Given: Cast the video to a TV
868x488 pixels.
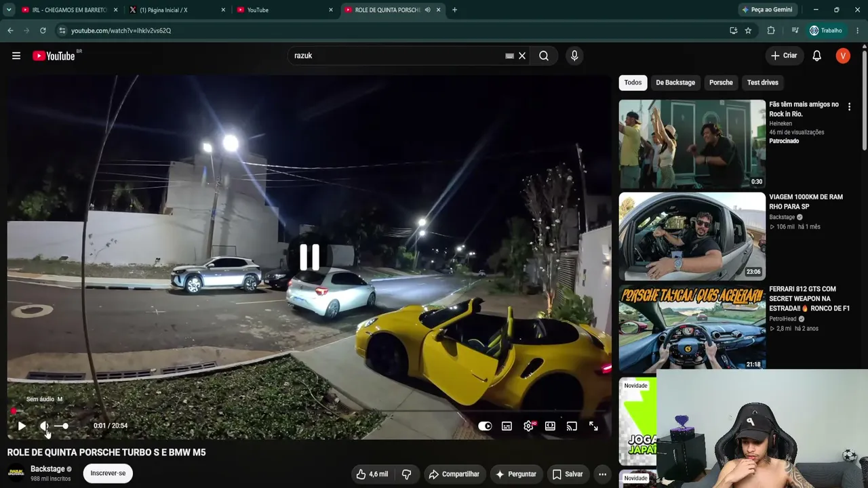Looking at the screenshot, I should point(572,426).
